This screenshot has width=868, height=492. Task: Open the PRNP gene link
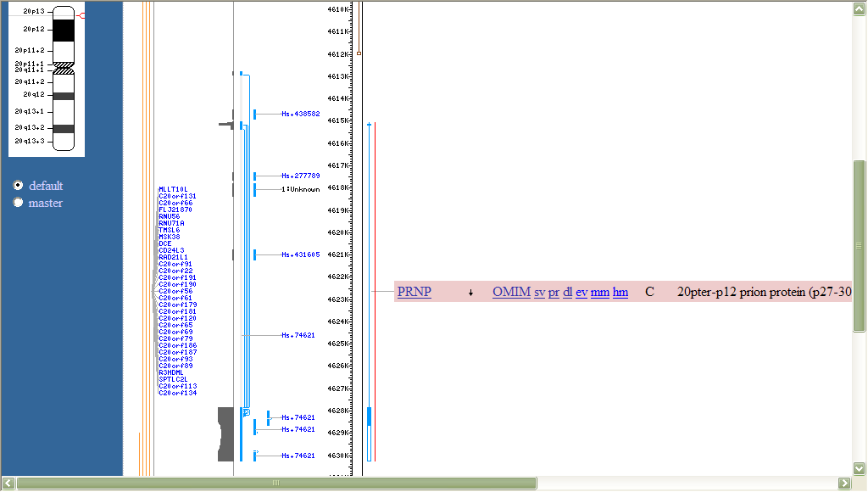(415, 293)
